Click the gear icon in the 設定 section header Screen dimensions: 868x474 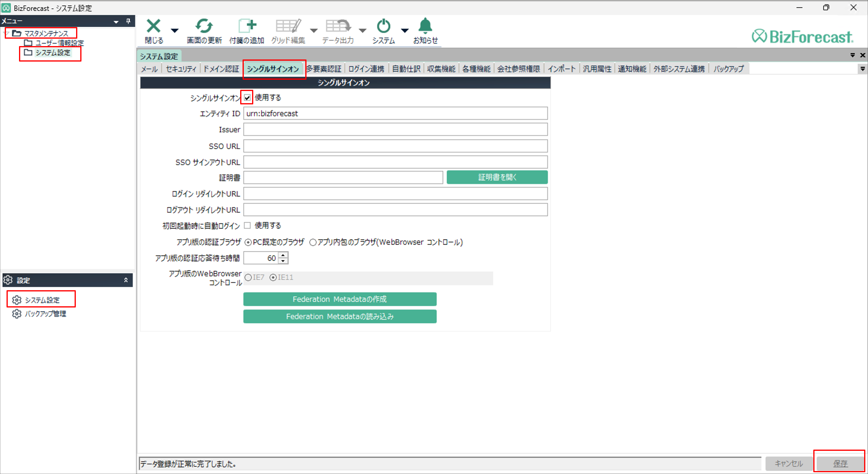pyautogui.click(x=8, y=280)
